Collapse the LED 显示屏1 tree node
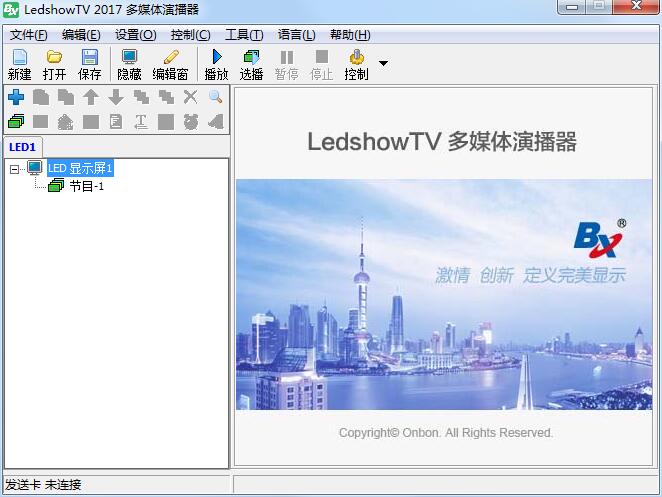This screenshot has height=497, width=662. point(14,169)
